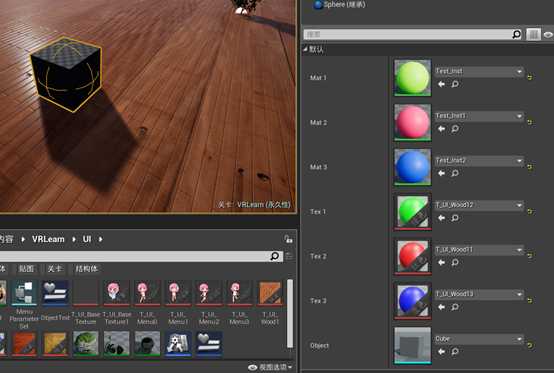
Task: Browse to Tex 2 texture in content browser
Action: 455,262
